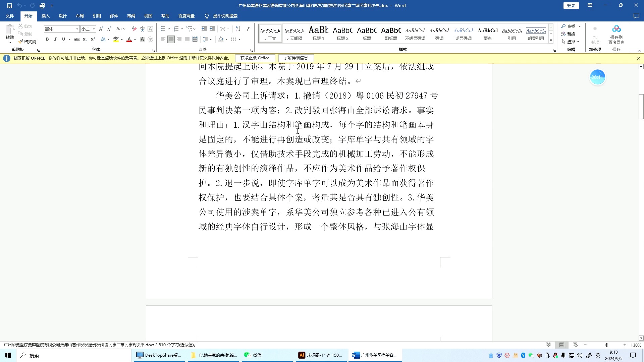Open Change Case (Aa) dropdown

coord(121,29)
